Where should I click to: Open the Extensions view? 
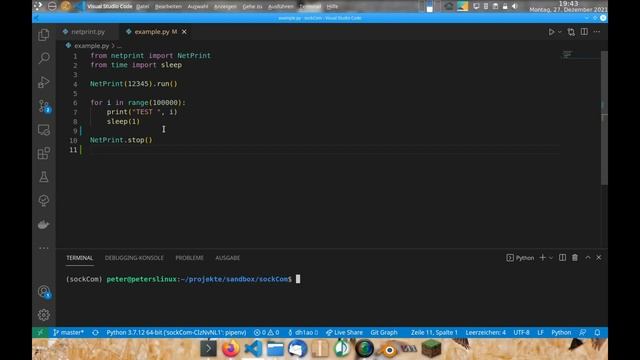[44, 153]
